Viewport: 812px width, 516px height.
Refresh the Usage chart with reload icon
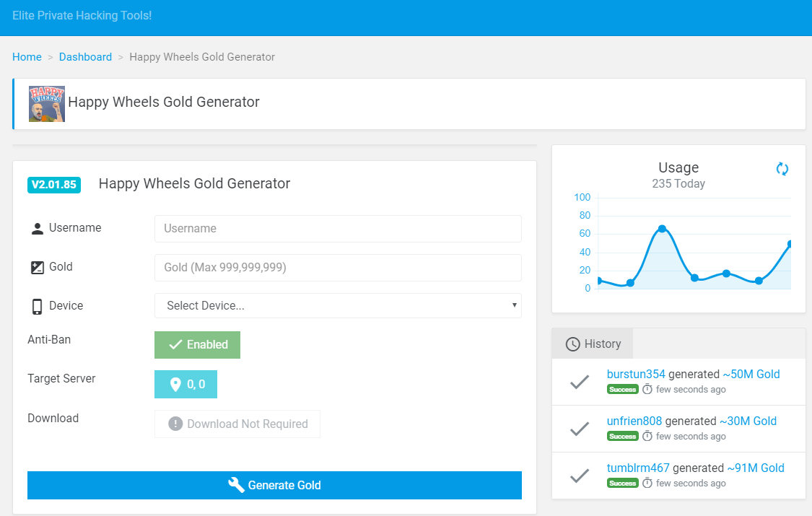pos(782,169)
